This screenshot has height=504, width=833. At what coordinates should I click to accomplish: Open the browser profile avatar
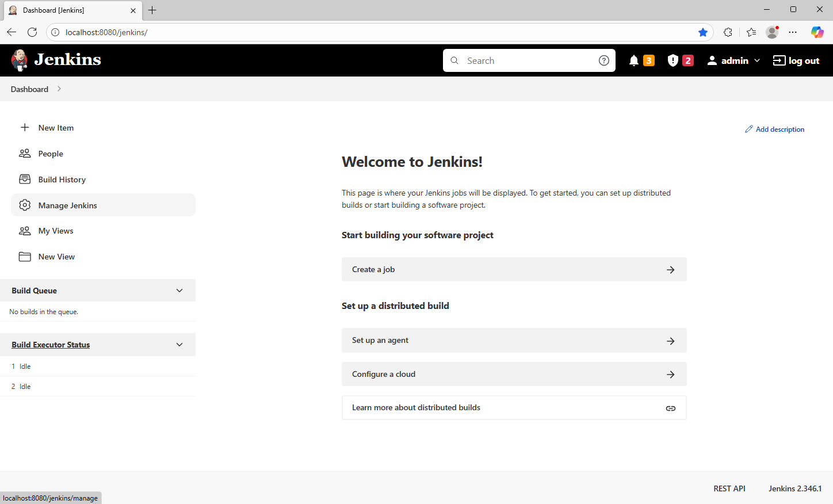click(773, 32)
